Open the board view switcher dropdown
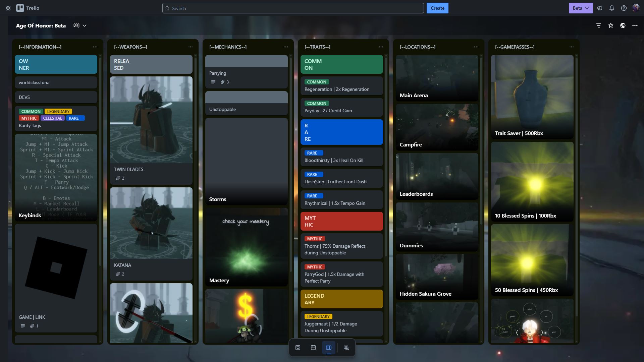 pos(80,25)
